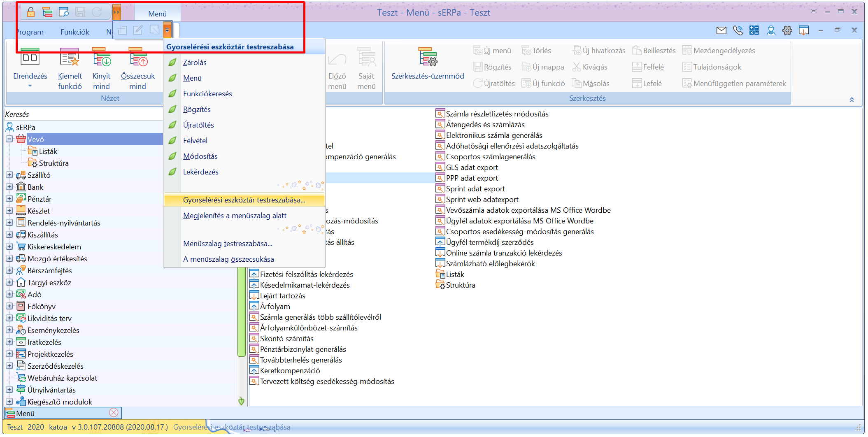Expand the Bank tree node
Viewport: 868px width, 437px height.
pos(9,187)
